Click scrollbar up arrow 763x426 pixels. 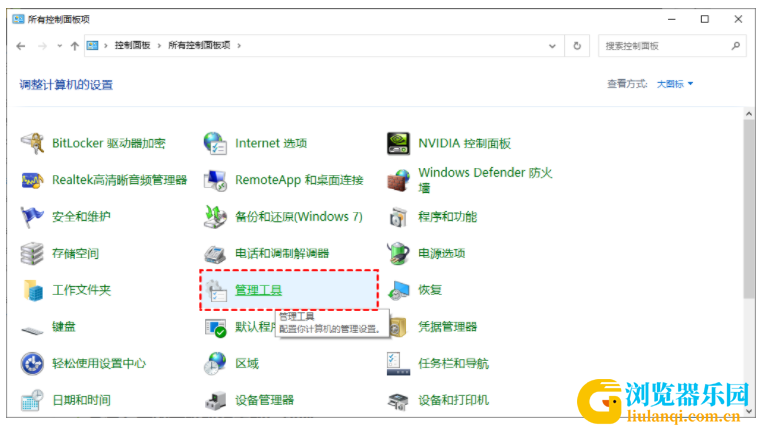pyautogui.click(x=749, y=114)
